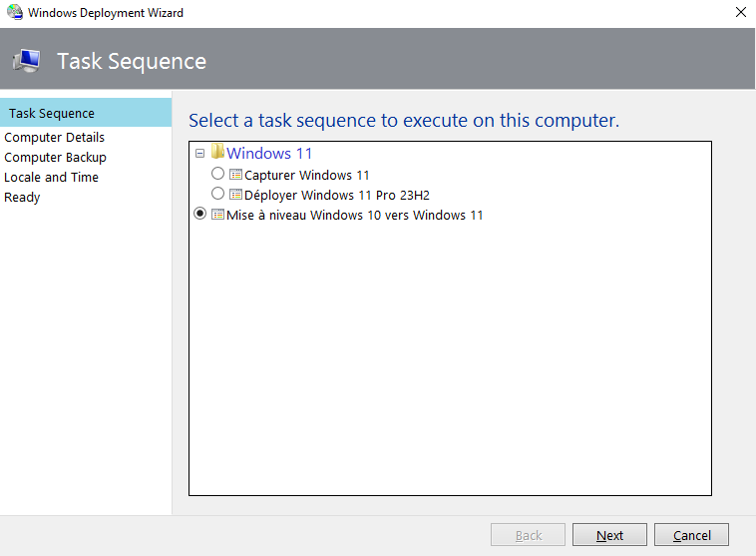This screenshot has width=756, height=556.
Task: Select the Capturer Windows 11 radio button
Action: 218,174
